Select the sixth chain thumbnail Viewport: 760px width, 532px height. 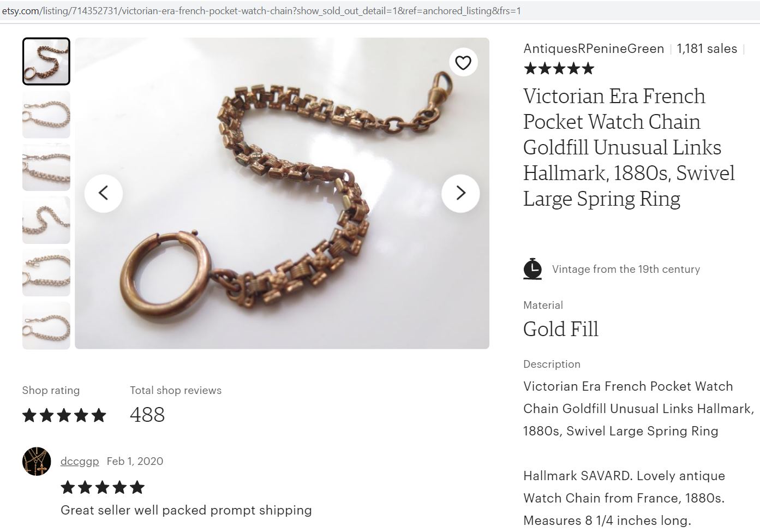point(46,326)
